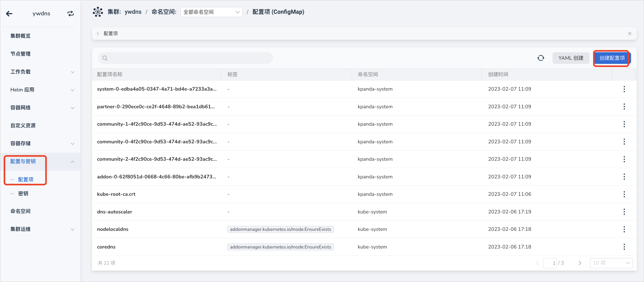
Task: Open 命名空间 in sidebar
Action: [20, 211]
